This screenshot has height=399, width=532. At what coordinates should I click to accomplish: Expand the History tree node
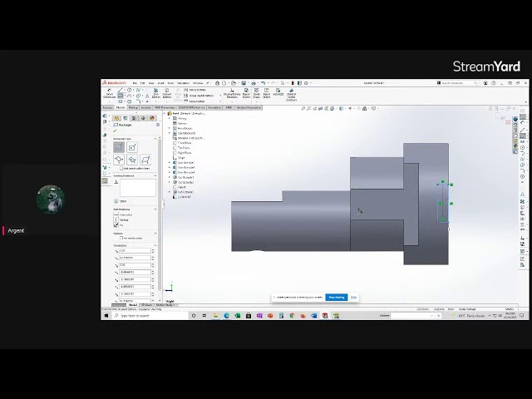point(170,118)
